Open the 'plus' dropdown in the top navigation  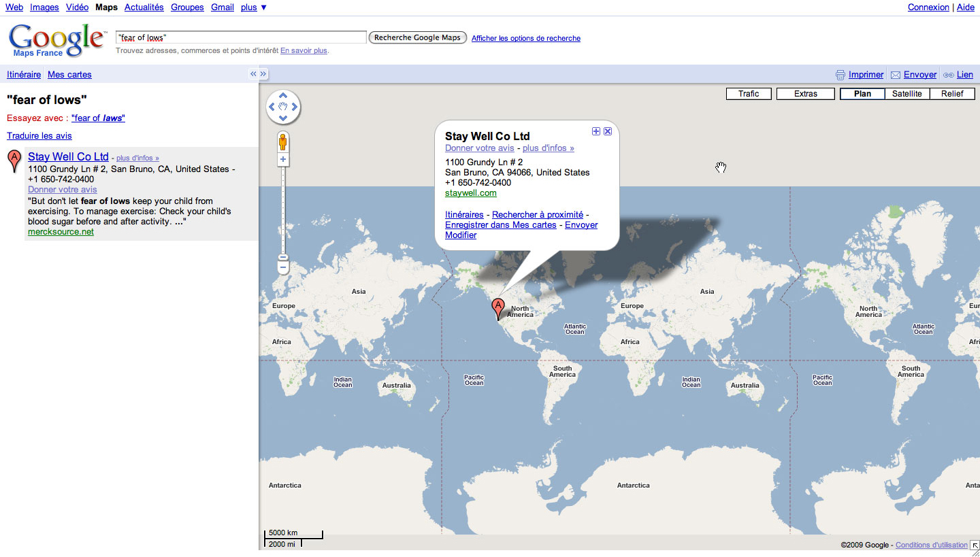[x=254, y=7]
